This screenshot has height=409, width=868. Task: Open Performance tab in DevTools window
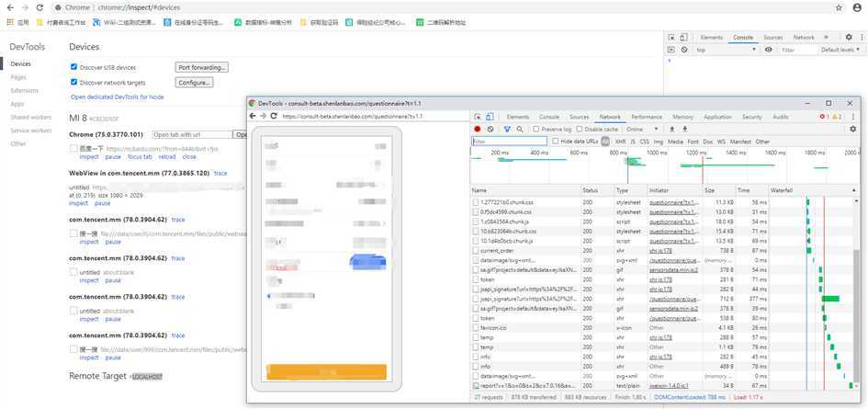[647, 117]
